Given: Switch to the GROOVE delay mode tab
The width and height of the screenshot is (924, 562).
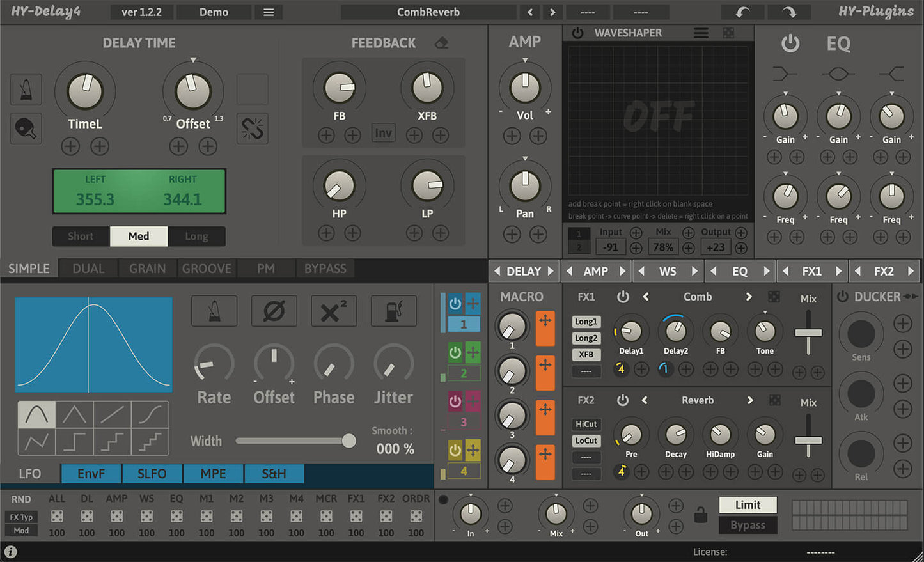Looking at the screenshot, I should [x=207, y=269].
